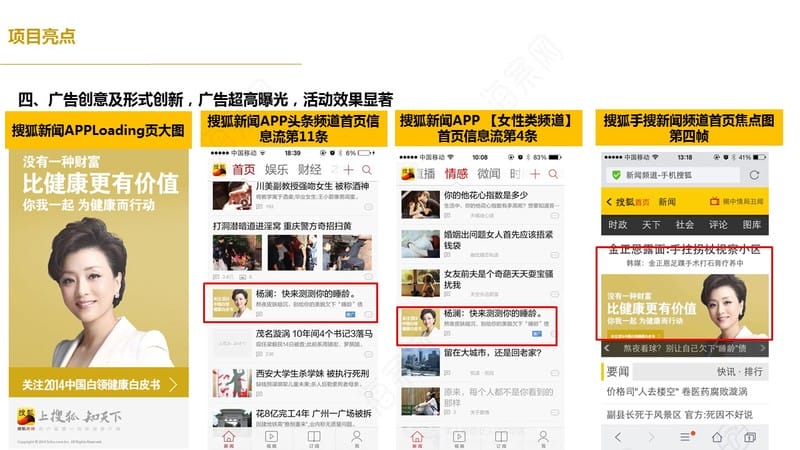Click the browser back arrow in 13:18 phone
The image size is (800, 450).
(x=618, y=437)
